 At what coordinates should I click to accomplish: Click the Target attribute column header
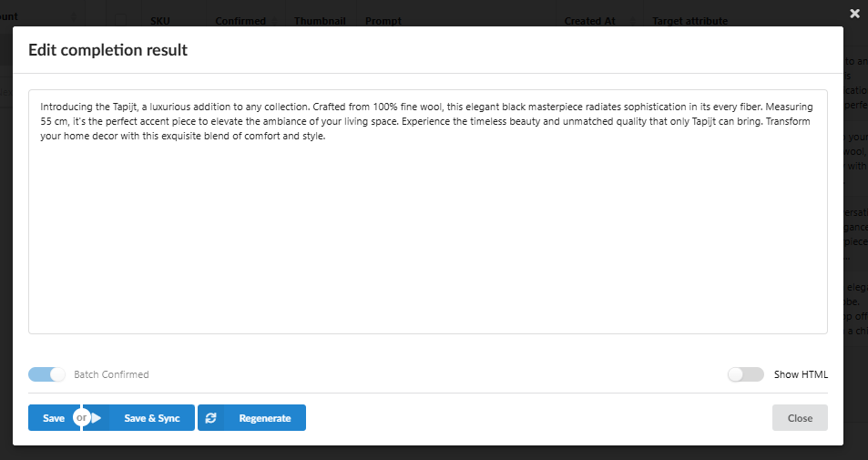pos(689,21)
